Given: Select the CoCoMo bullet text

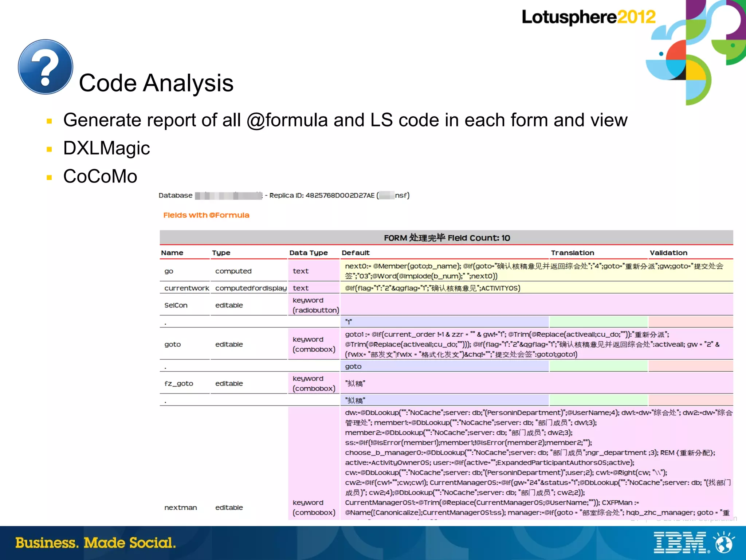Looking at the screenshot, I should click(100, 176).
